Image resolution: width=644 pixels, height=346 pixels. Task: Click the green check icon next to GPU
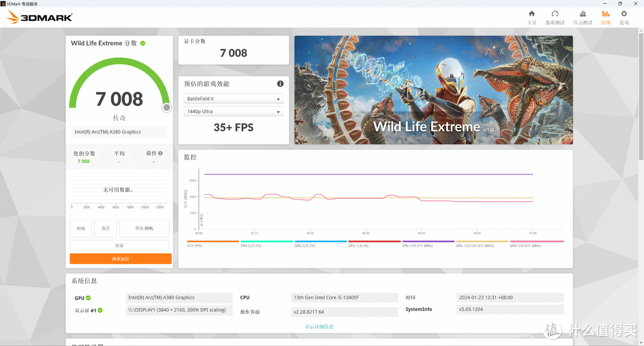pos(88,298)
